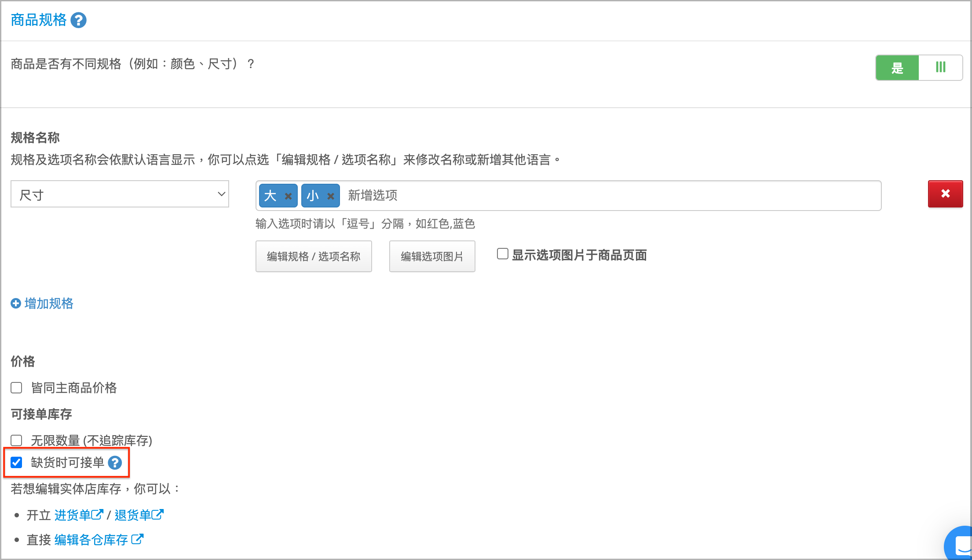
Task: Remove the 大 option tag
Action: point(288,196)
